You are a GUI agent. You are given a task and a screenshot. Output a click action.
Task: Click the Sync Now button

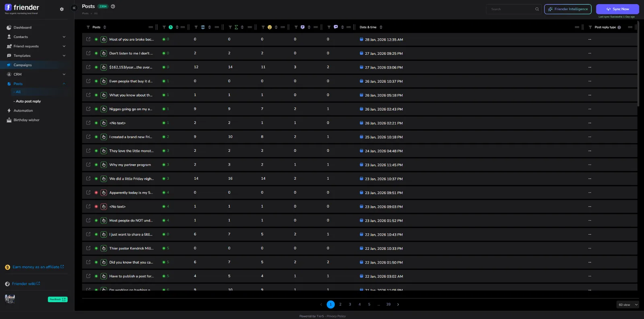[617, 9]
